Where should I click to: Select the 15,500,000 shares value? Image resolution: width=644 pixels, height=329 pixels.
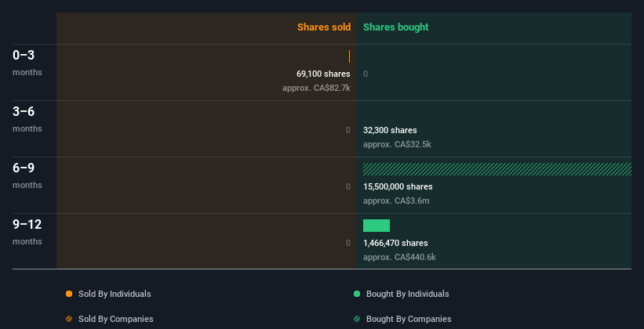[x=398, y=186]
